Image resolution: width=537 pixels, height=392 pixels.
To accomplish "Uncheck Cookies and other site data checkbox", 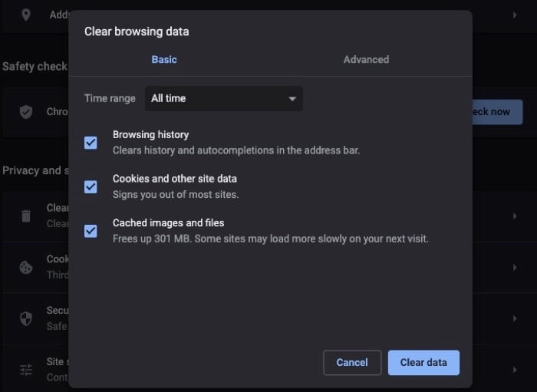I will pyautogui.click(x=91, y=187).
